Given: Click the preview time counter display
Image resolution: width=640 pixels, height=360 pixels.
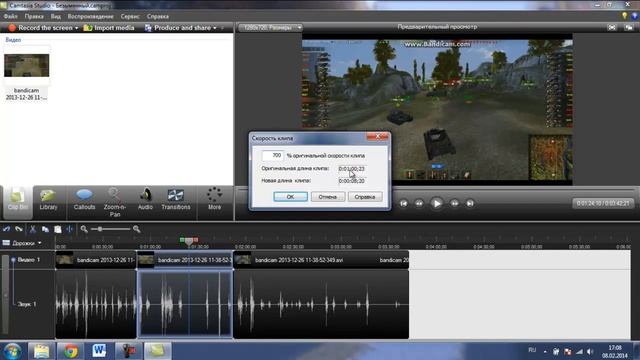Looking at the screenshot, I should (x=603, y=203).
